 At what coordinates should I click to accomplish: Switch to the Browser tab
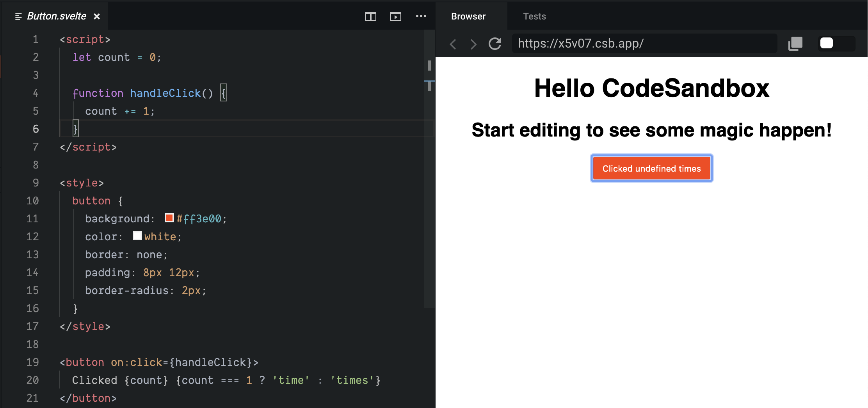pyautogui.click(x=468, y=16)
